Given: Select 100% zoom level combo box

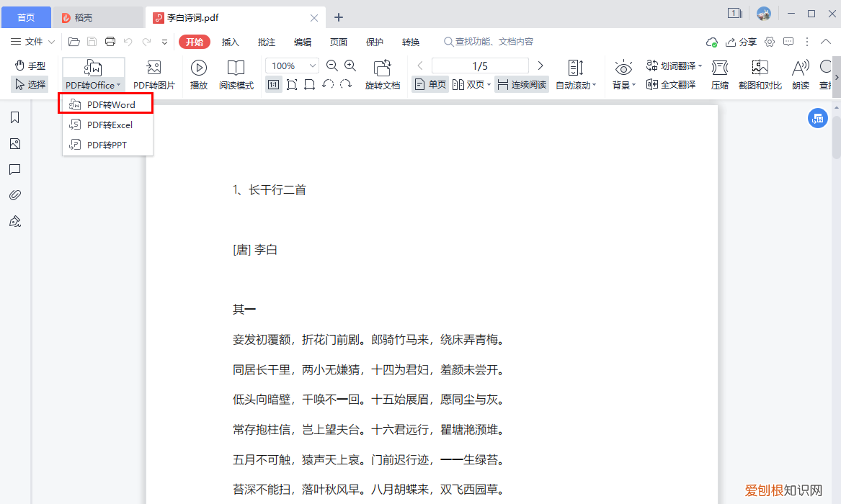Looking at the screenshot, I should [291, 65].
